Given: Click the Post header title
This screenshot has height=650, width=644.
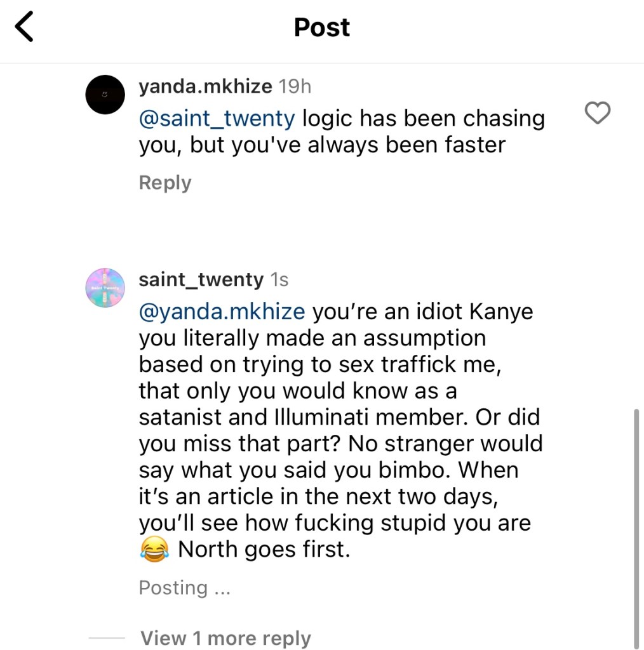Looking at the screenshot, I should pyautogui.click(x=322, y=27).
